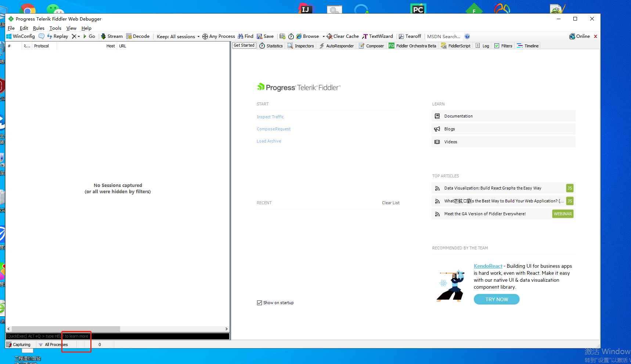631x364 pixels.
Task: Switch to the Statistics tab
Action: tap(271, 46)
